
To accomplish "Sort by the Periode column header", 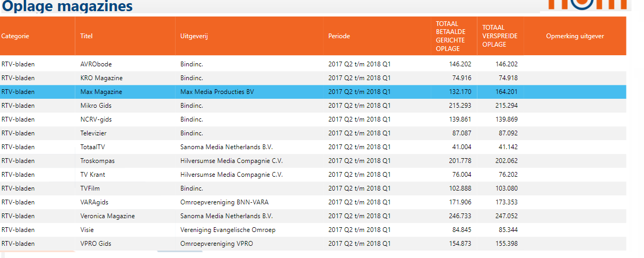I will [x=339, y=36].
